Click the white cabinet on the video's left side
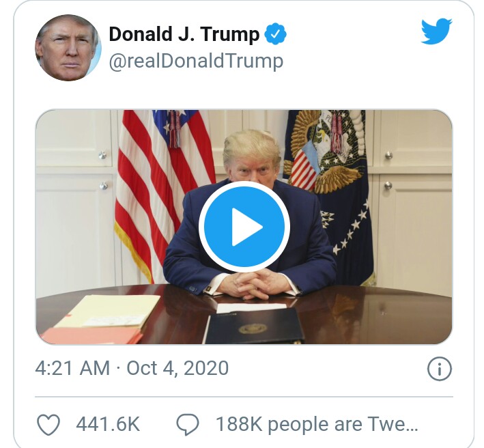 coord(76,197)
